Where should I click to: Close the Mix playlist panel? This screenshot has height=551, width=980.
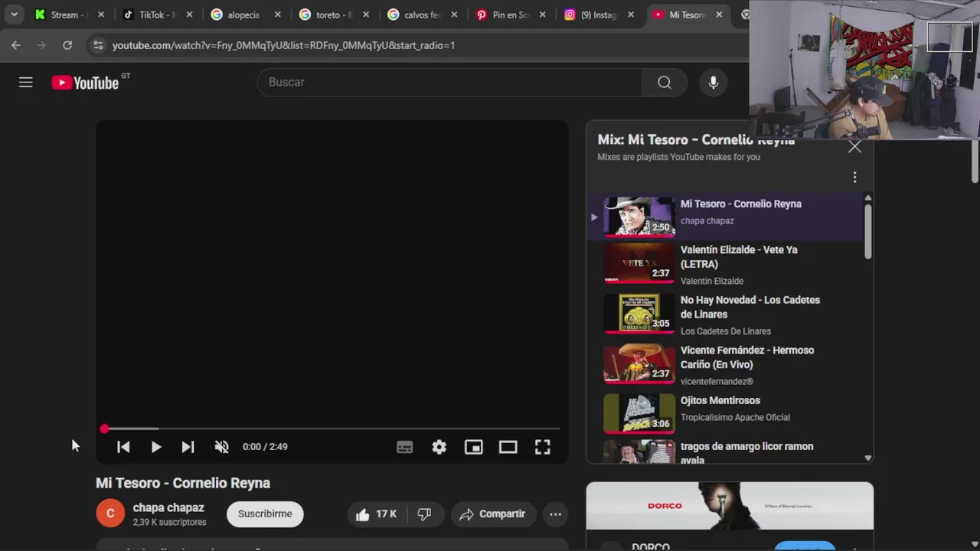pos(854,147)
